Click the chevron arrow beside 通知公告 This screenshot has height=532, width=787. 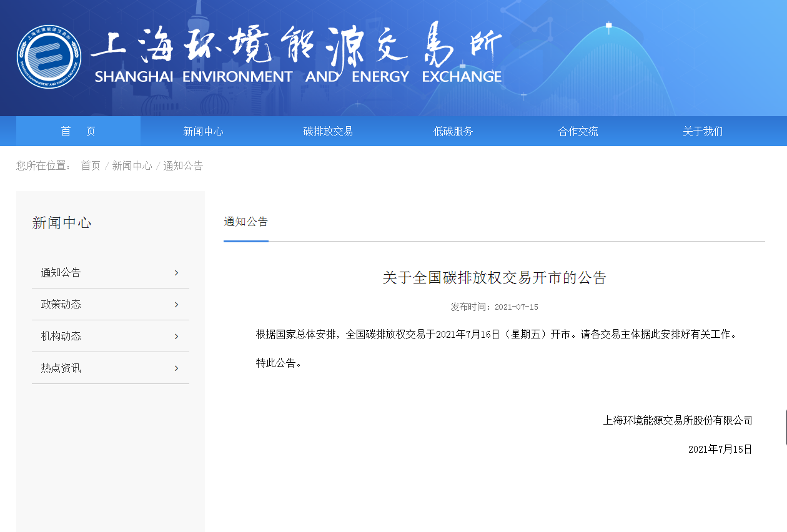[x=176, y=273]
